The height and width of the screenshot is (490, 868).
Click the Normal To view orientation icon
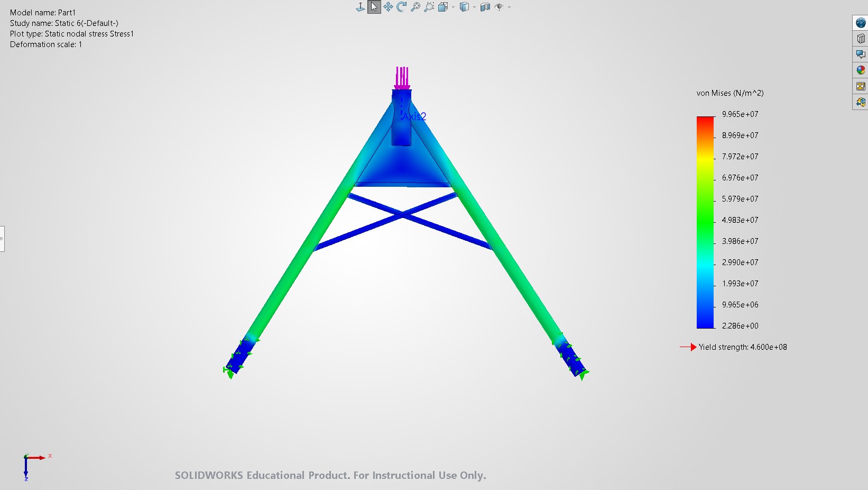point(361,7)
